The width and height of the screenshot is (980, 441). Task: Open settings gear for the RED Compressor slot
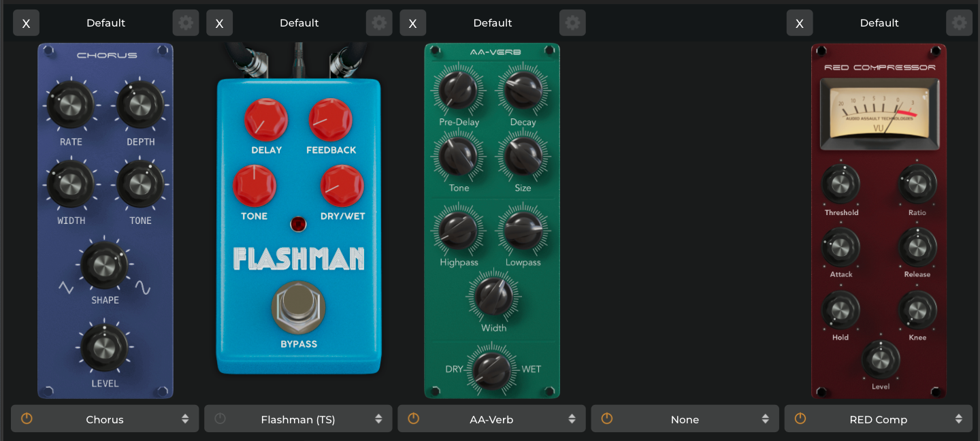click(959, 23)
